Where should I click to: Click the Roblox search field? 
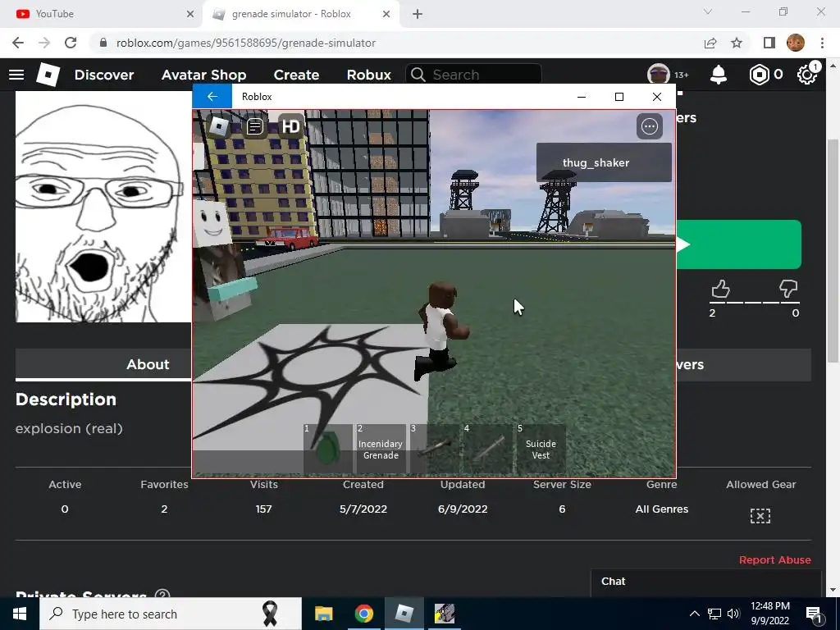pos(473,75)
